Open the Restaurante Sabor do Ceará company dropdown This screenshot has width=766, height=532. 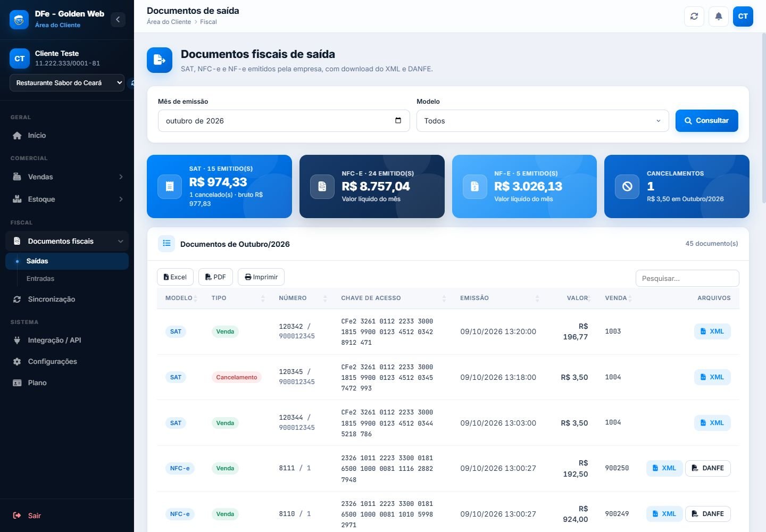67,82
